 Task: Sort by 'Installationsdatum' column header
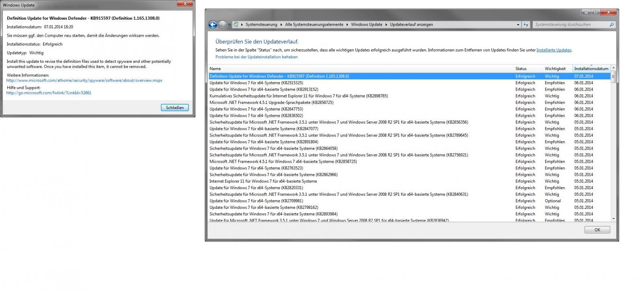[591, 68]
